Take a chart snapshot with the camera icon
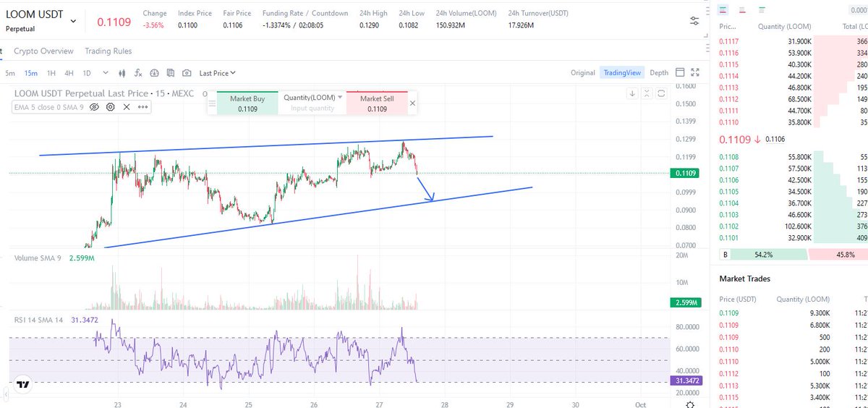 tap(187, 73)
